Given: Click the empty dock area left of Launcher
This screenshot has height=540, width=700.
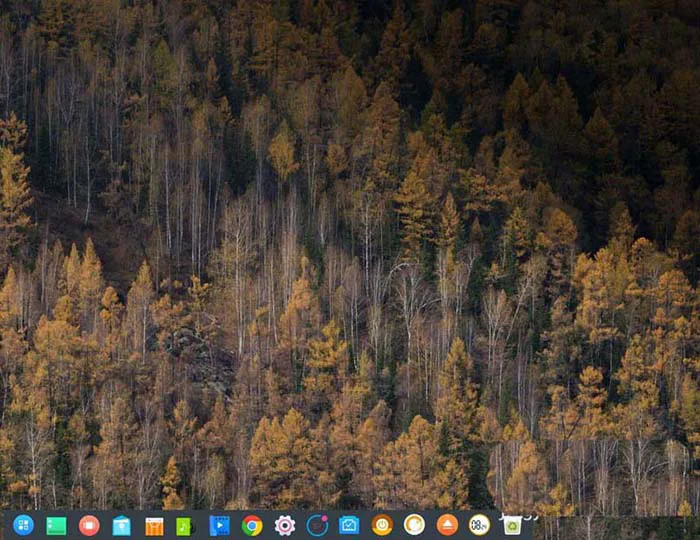Looking at the screenshot, I should [x=6, y=525].
